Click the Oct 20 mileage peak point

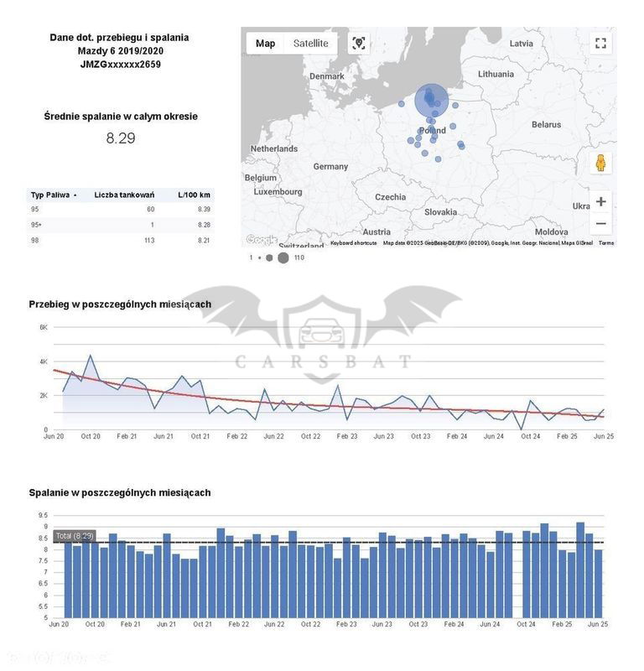[x=91, y=356]
